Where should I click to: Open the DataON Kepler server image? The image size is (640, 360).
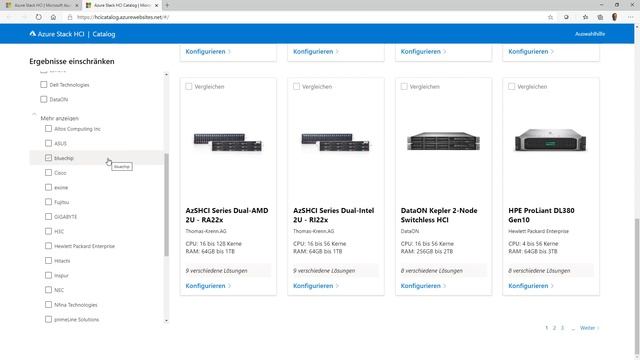pos(443,141)
